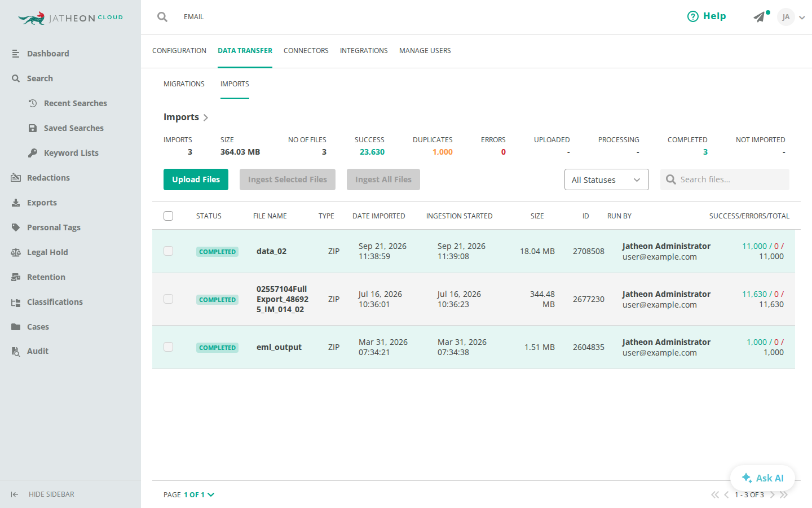Open Saved Searches in sidebar

point(74,128)
